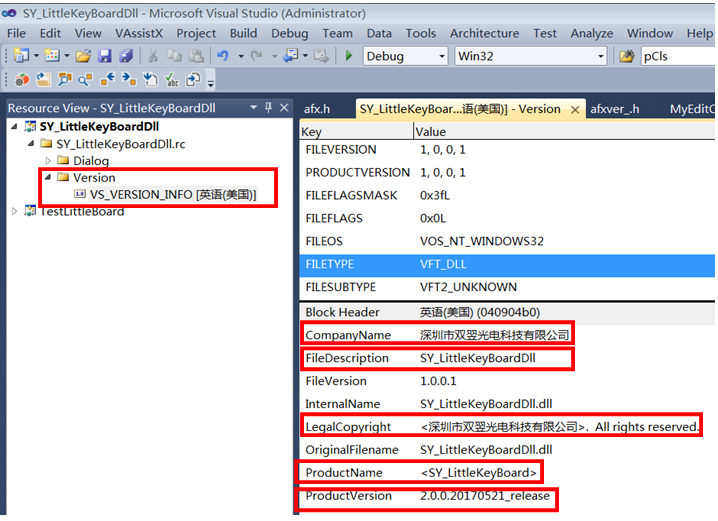718x521 pixels.
Task: Expand the TestLittleBoard project node
Action: click(14, 211)
